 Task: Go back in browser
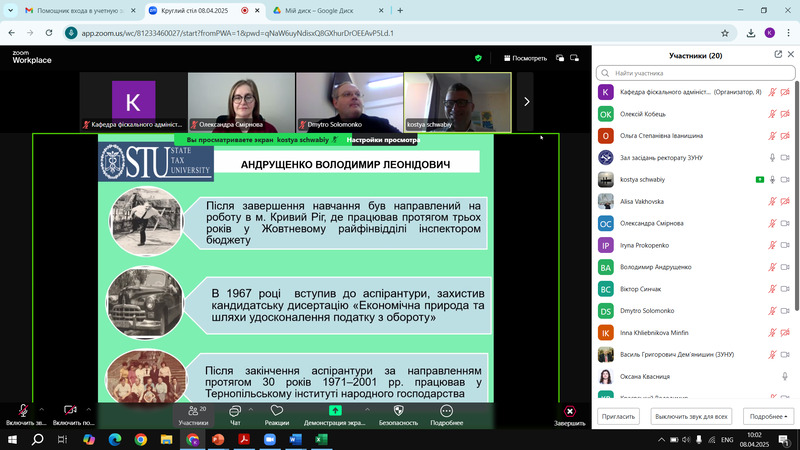pyautogui.click(x=11, y=33)
